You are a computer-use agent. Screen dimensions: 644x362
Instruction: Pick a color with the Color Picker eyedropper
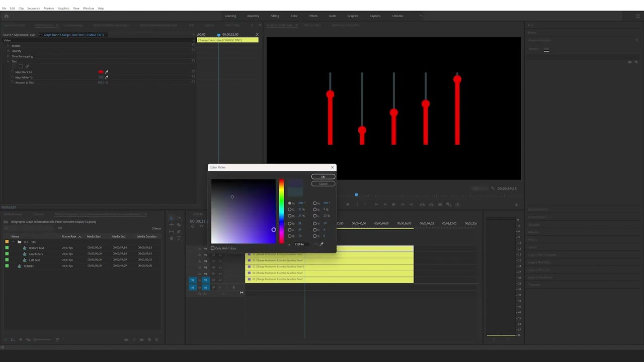pyautogui.click(x=321, y=244)
